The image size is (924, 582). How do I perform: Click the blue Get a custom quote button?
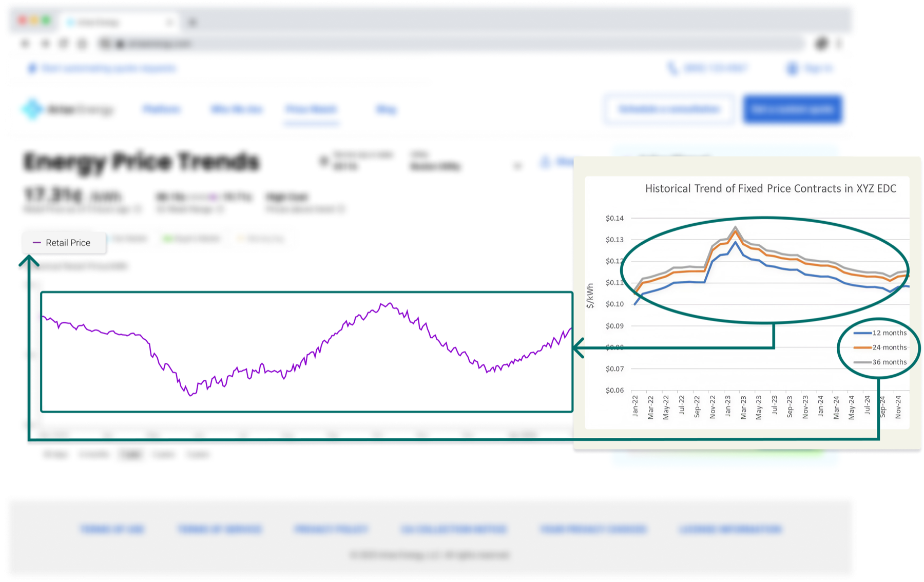click(x=792, y=109)
